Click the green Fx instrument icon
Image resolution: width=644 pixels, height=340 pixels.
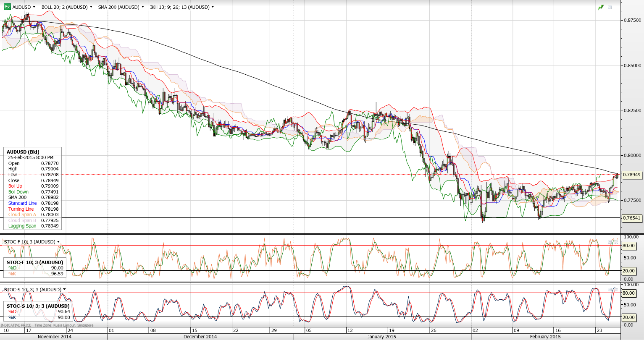tap(7, 7)
